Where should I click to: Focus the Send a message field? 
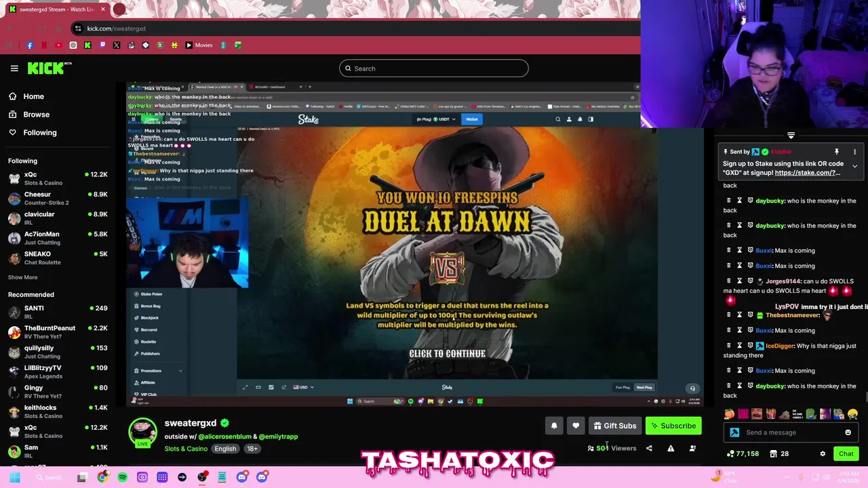pos(792,432)
